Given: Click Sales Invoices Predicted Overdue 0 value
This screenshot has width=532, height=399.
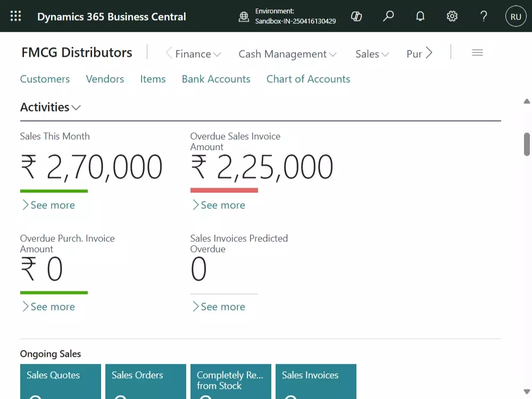Looking at the screenshot, I should [198, 269].
